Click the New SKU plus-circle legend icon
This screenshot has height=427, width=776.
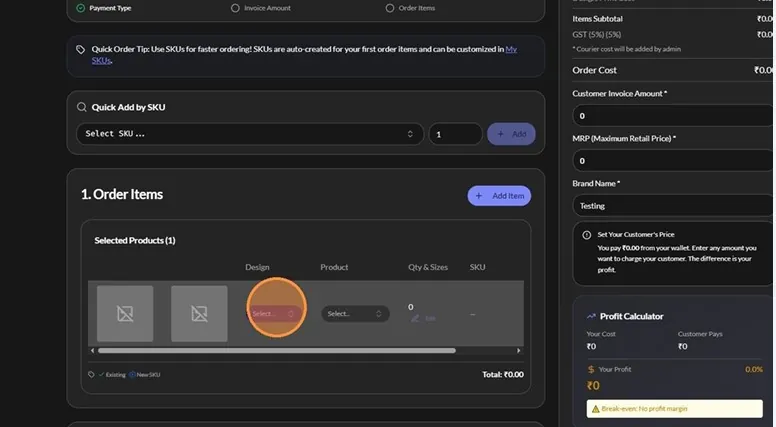coord(132,375)
